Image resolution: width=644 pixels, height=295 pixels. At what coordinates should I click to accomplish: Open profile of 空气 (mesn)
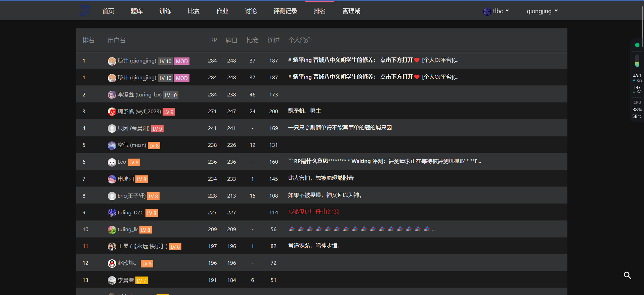click(132, 145)
